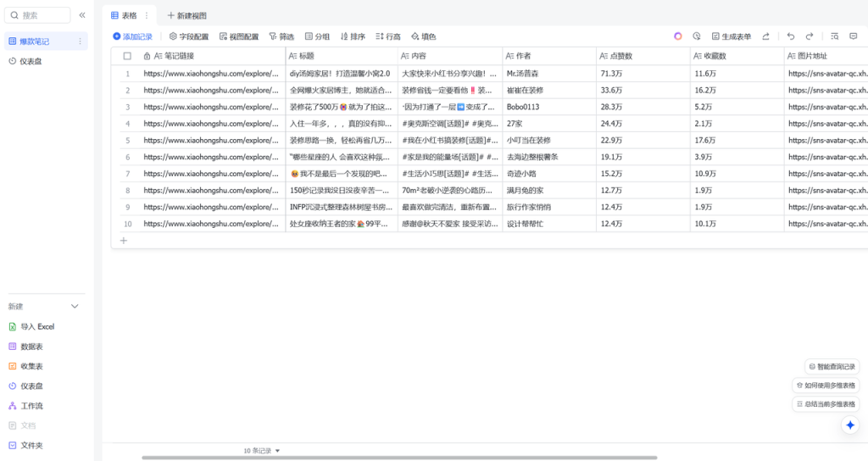Viewport: 868px width, 461px height.
Task: Select the favorites cell 17.6万
Action: [737, 141]
